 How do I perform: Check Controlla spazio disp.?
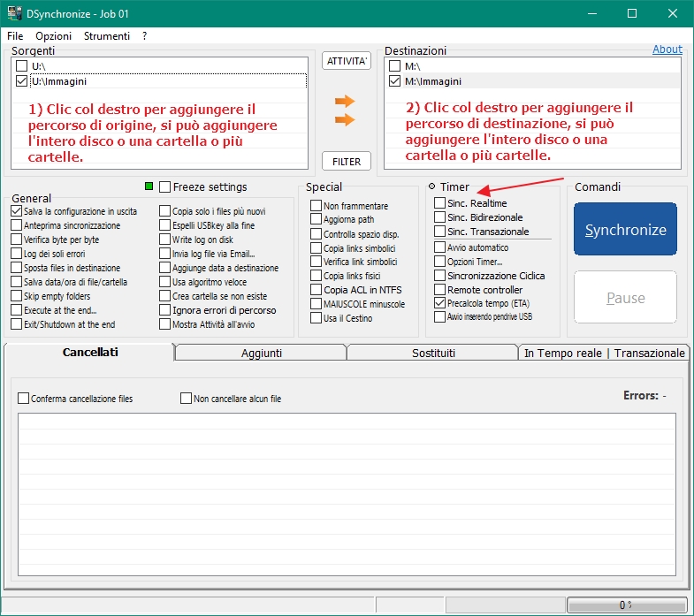pos(316,233)
